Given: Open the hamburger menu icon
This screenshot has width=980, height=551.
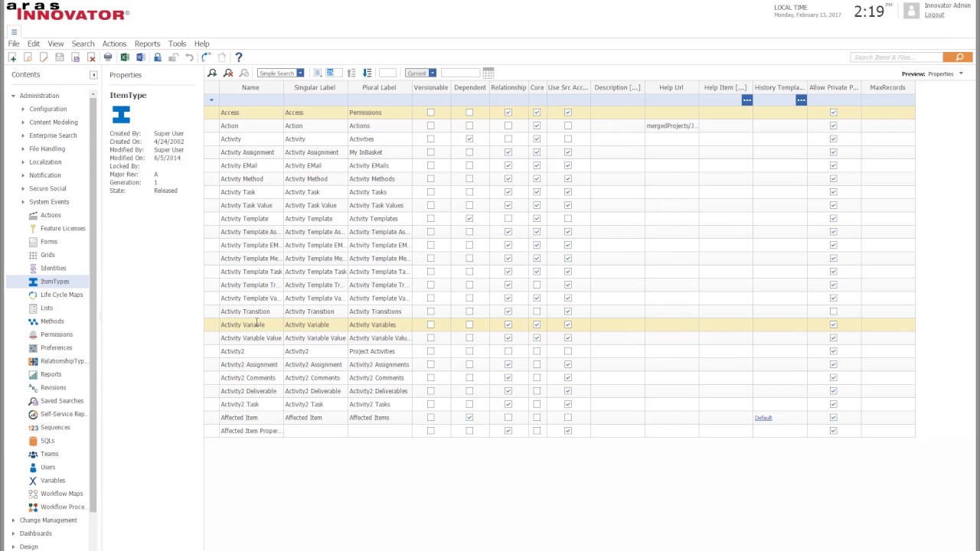Looking at the screenshot, I should [x=14, y=31].
